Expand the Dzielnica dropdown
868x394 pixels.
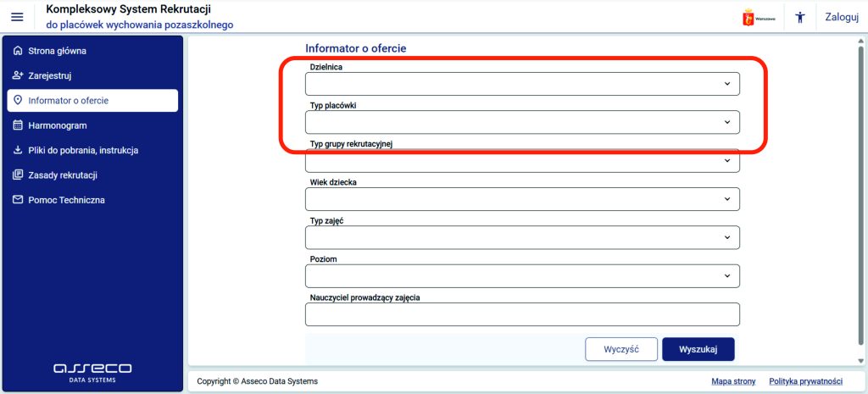click(x=522, y=84)
